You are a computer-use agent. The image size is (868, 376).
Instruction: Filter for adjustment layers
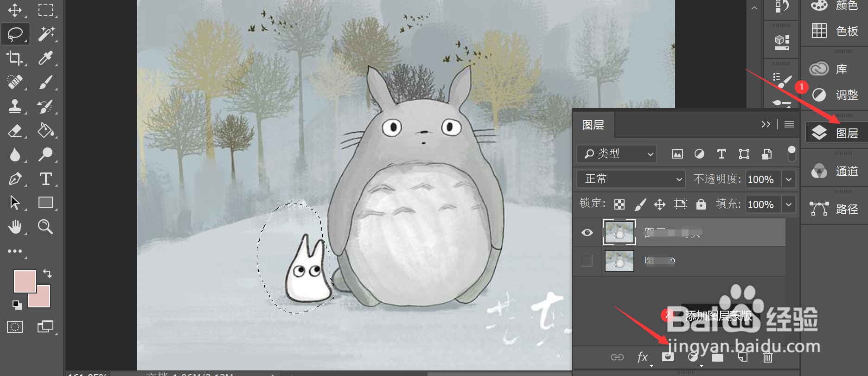(699, 154)
